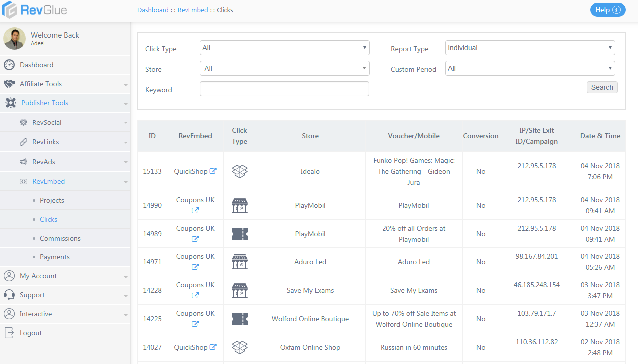
Task: Click the Oxfam Online Shop store cell
Action: (x=310, y=347)
